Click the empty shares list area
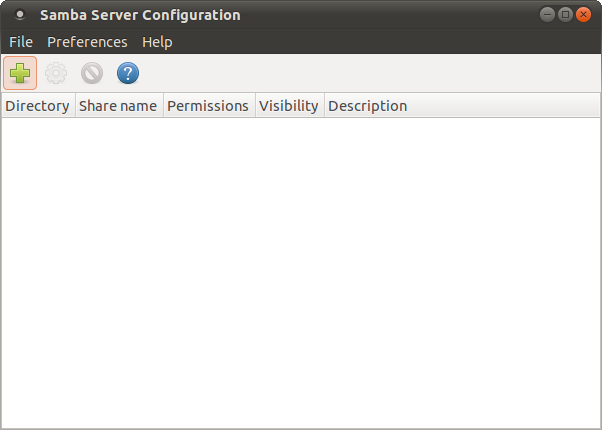Viewport: 602px width, 430px height. tap(301, 273)
